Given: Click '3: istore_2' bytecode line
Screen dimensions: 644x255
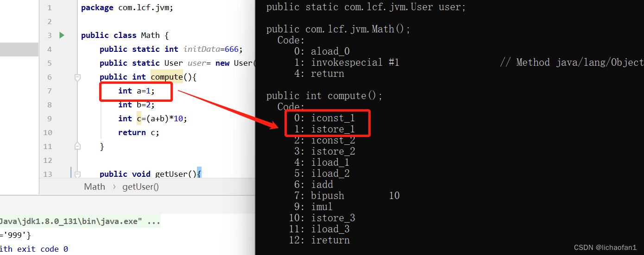Looking at the screenshot, I should point(324,151).
